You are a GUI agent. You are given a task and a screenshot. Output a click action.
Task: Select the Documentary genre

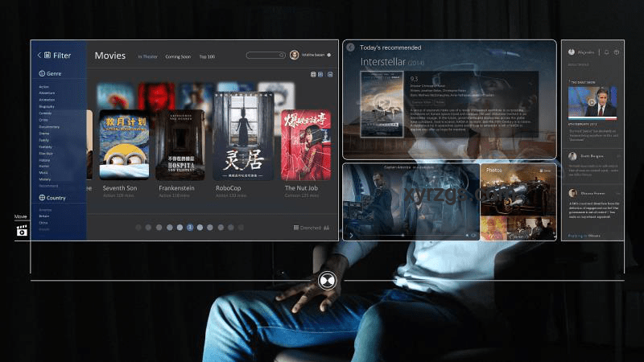[x=49, y=127]
